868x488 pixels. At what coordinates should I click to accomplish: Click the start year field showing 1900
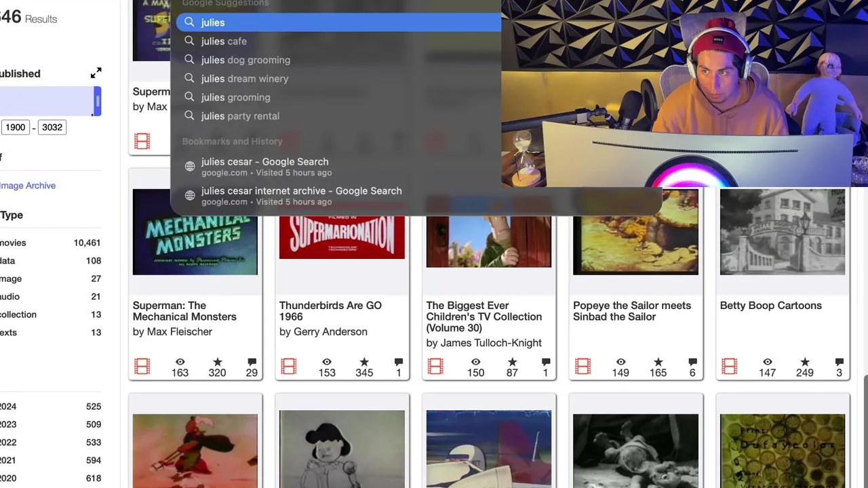pyautogui.click(x=16, y=127)
